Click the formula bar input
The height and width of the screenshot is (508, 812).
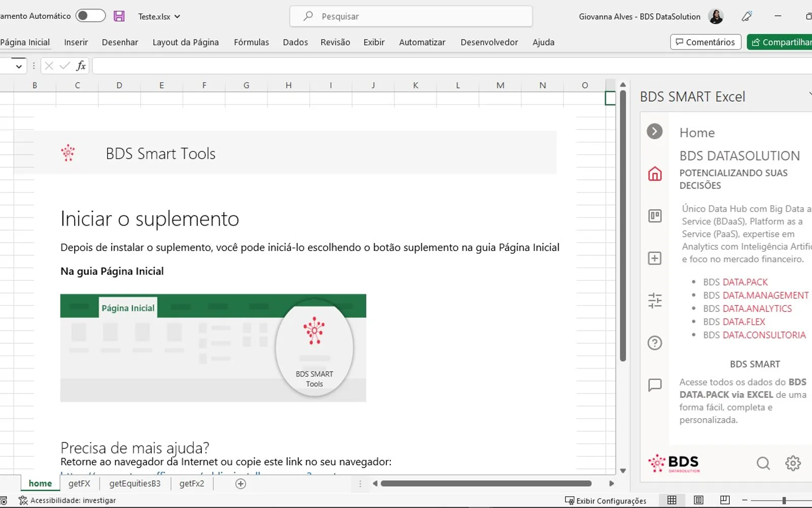[452, 66]
